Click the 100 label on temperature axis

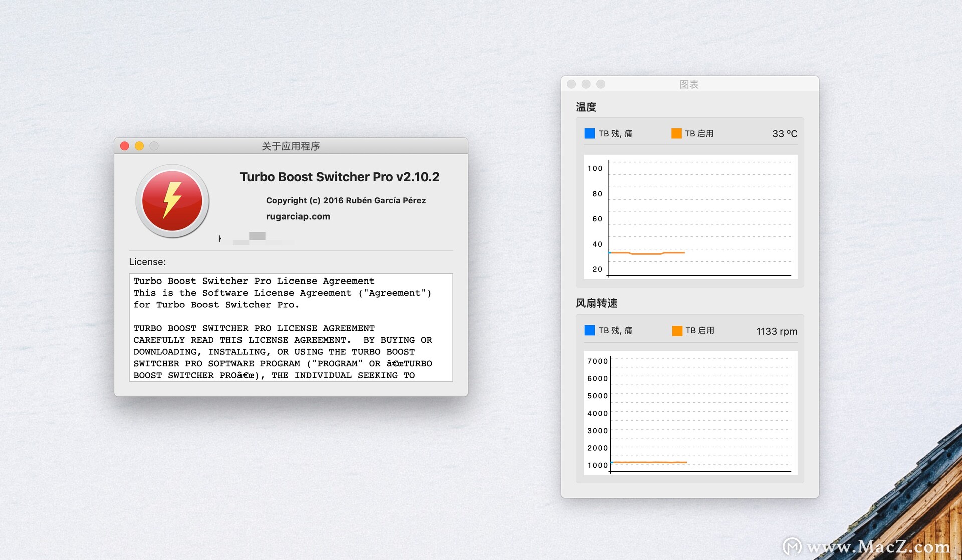595,168
